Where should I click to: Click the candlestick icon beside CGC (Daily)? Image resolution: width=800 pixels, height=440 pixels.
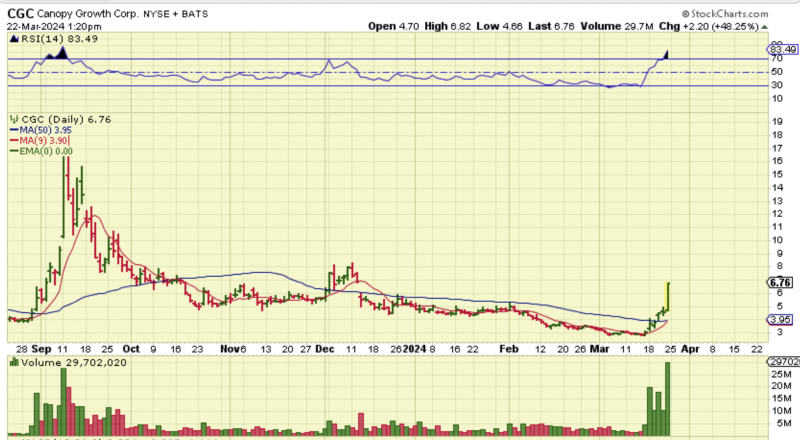tap(12, 118)
